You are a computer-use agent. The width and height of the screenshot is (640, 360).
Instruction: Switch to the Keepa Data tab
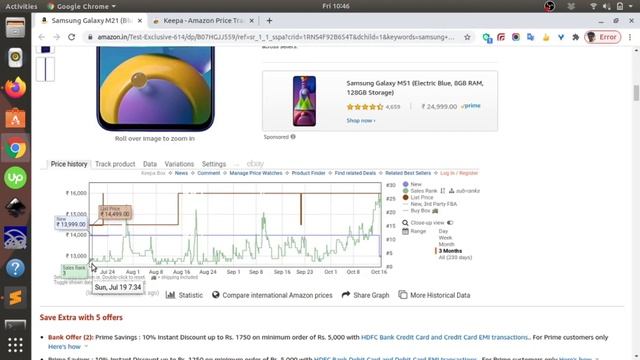click(150, 164)
